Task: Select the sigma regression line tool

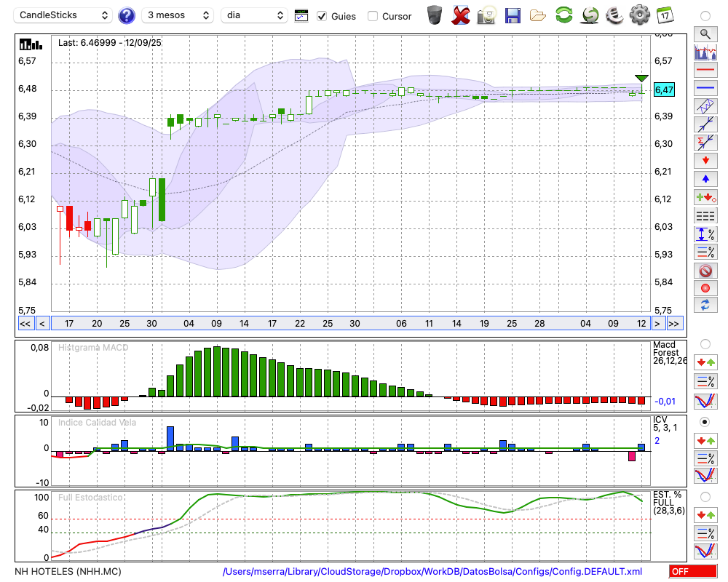Action: [705, 143]
